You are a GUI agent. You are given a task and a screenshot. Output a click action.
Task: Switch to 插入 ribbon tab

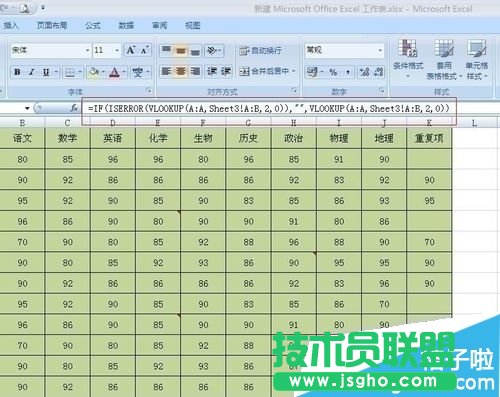click(x=11, y=25)
